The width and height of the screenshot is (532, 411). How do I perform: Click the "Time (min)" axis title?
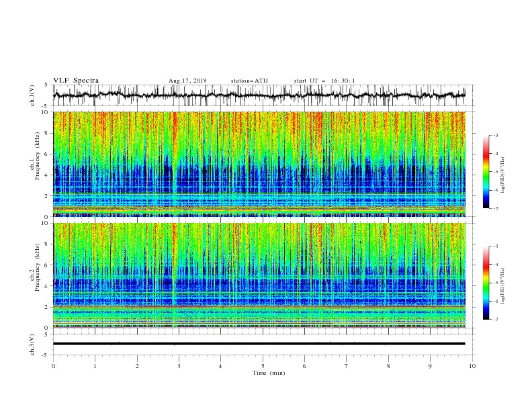[x=269, y=373]
